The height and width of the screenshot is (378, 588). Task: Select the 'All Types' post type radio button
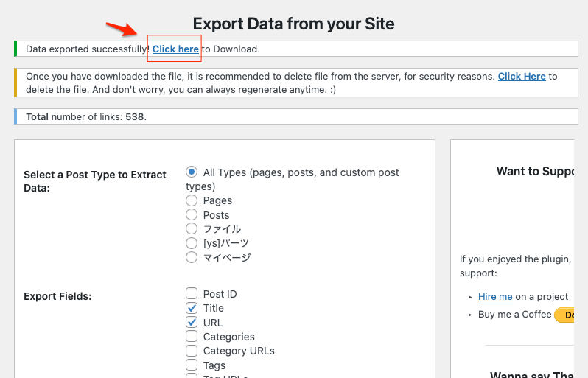pyautogui.click(x=192, y=172)
